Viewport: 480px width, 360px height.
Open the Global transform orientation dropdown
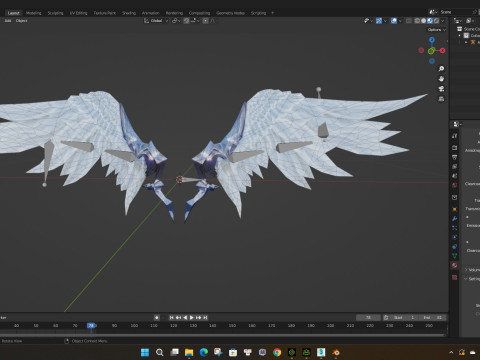click(x=156, y=21)
